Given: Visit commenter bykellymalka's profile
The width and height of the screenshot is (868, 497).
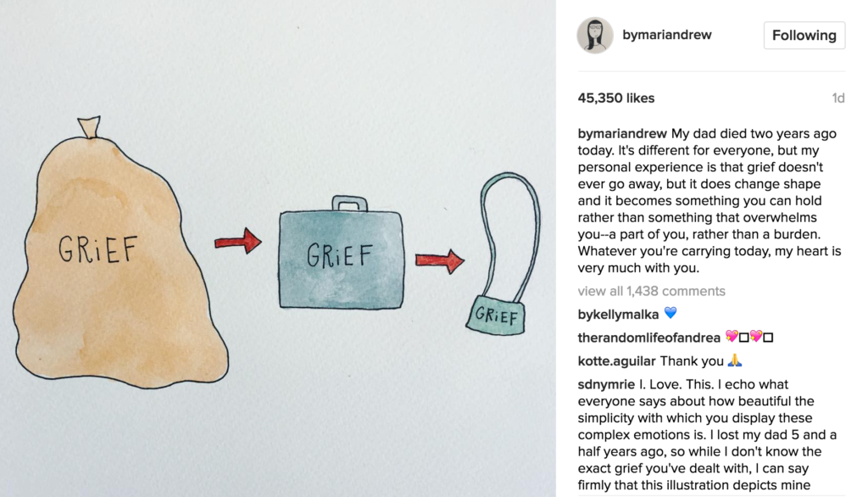Looking at the screenshot, I should tap(618, 314).
